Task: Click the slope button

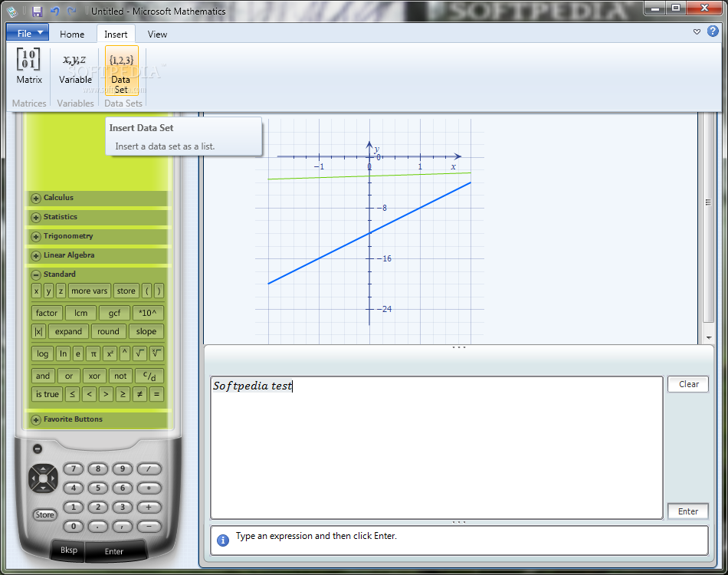Action: coord(146,332)
